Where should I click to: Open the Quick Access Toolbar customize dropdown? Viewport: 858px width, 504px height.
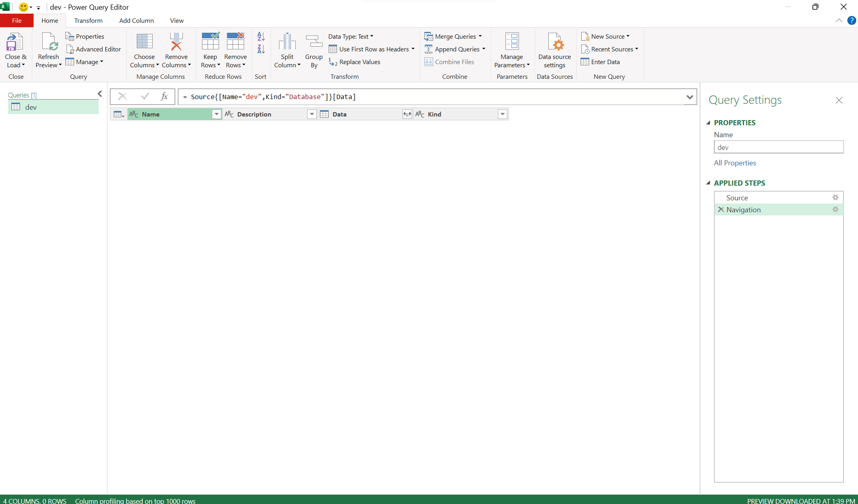[x=39, y=7]
